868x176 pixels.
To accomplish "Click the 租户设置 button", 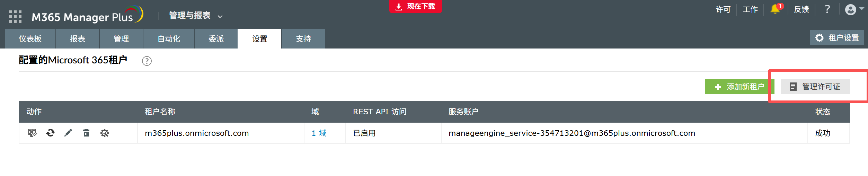I will coord(837,38).
